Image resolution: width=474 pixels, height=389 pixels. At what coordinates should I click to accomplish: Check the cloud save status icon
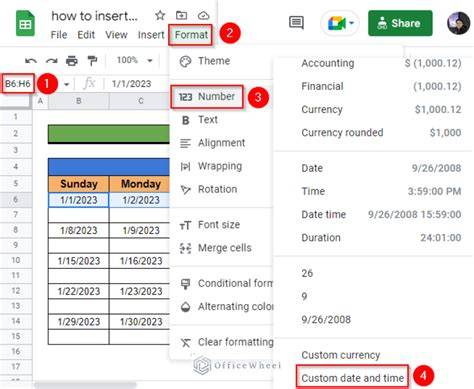coord(203,15)
